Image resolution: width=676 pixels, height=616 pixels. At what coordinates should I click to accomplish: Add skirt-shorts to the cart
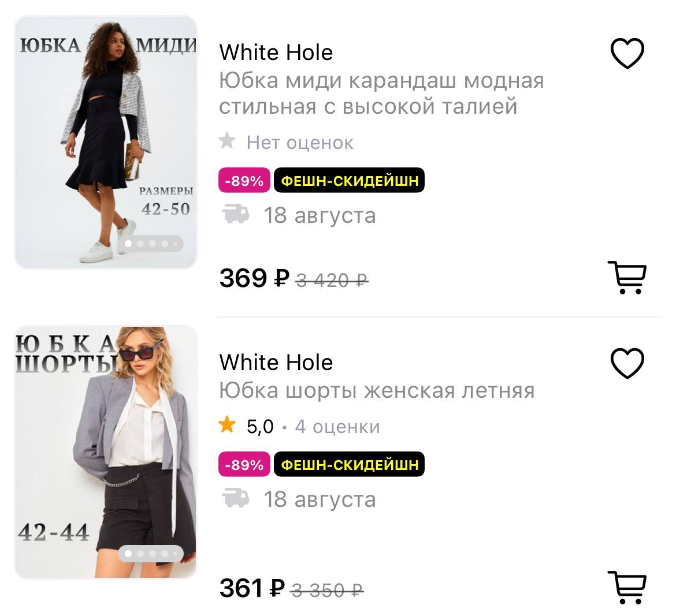(x=626, y=587)
